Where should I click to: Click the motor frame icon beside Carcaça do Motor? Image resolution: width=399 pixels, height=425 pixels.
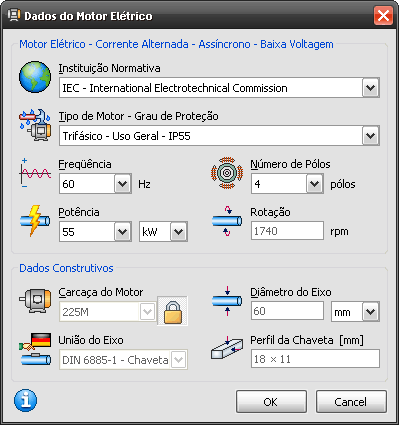pyautogui.click(x=35, y=301)
